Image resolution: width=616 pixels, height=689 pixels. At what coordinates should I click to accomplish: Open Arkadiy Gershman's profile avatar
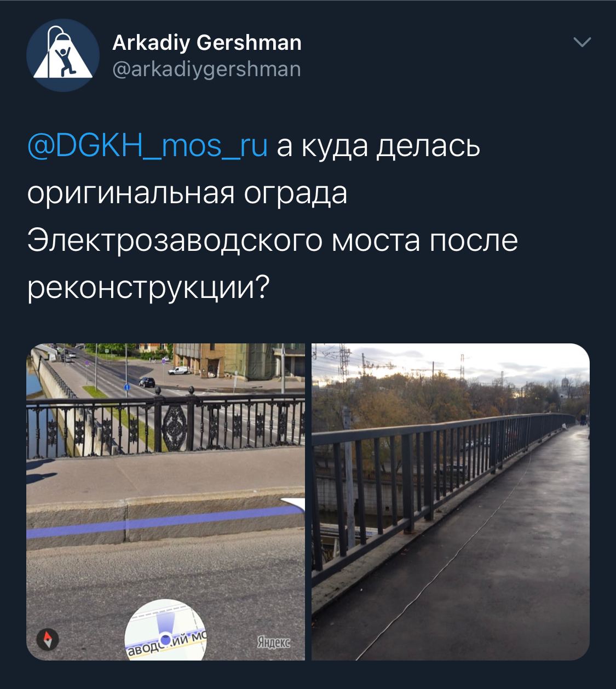coord(63,55)
